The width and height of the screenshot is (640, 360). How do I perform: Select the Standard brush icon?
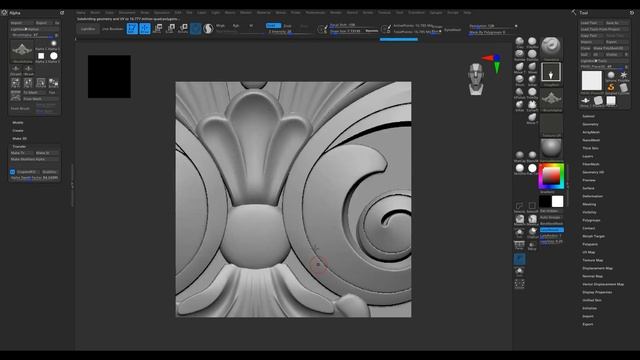[520, 54]
